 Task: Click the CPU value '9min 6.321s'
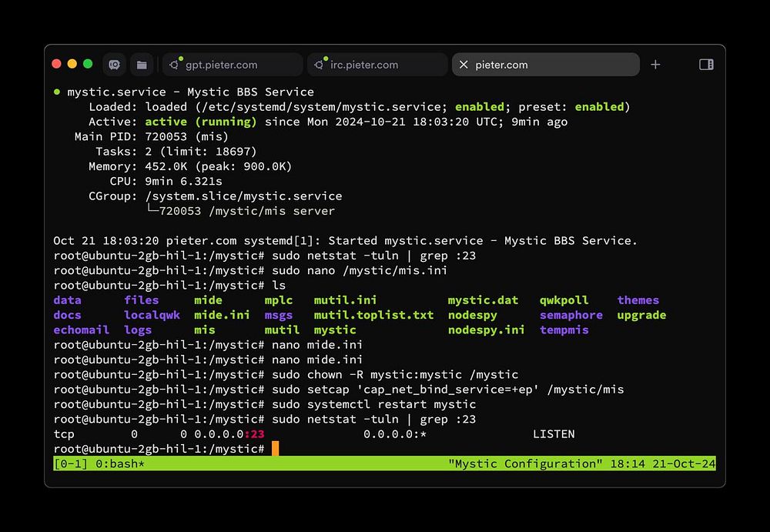point(183,181)
